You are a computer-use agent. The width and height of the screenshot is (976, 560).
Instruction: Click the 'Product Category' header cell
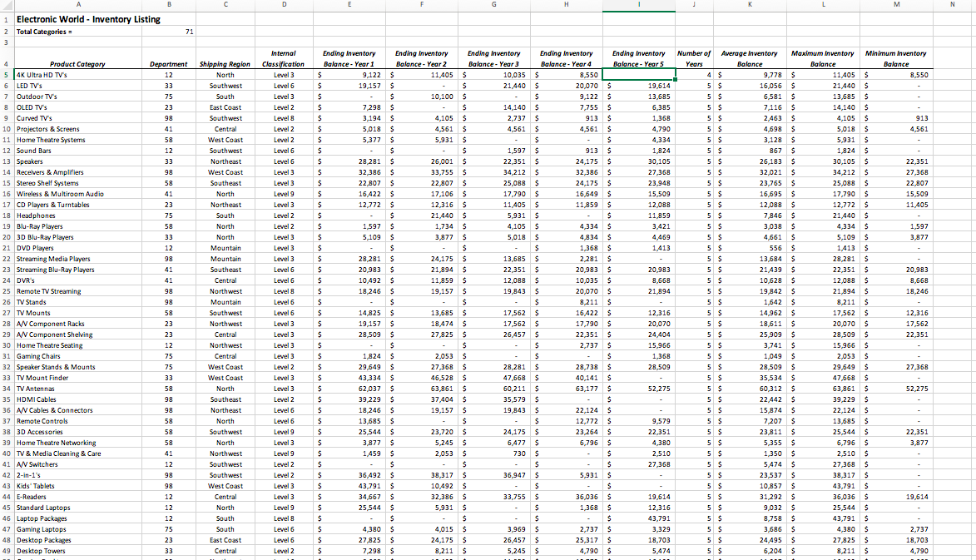click(x=78, y=58)
